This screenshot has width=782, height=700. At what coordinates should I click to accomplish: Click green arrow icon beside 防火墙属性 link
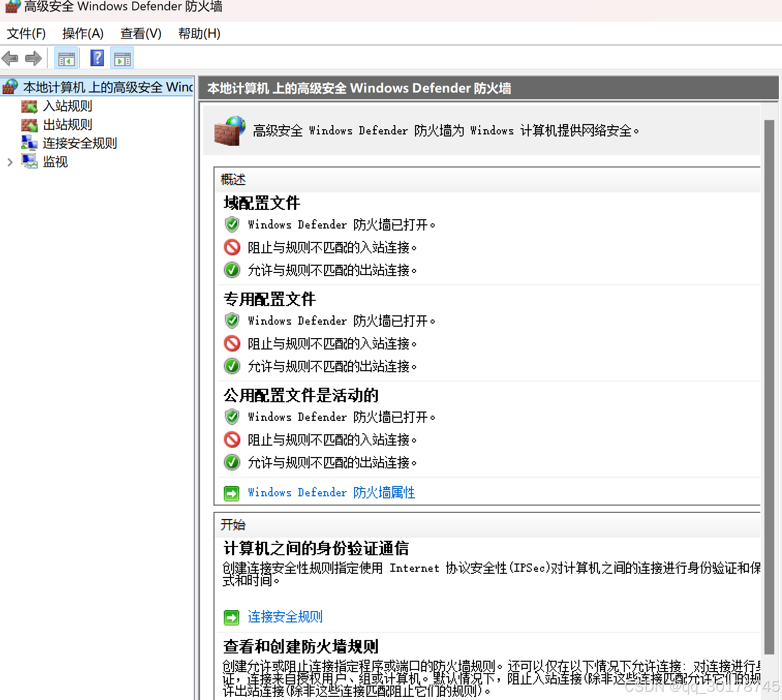click(232, 493)
